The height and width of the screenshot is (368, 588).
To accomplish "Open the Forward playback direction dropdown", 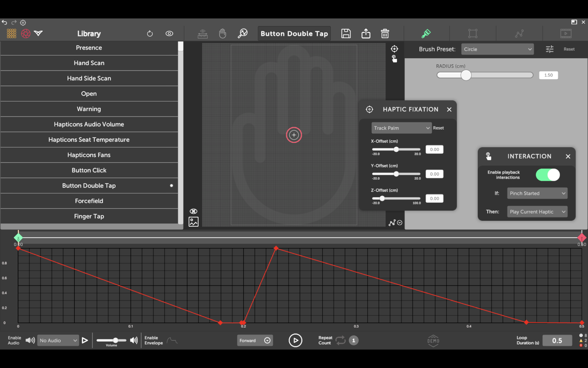I will [x=255, y=340].
